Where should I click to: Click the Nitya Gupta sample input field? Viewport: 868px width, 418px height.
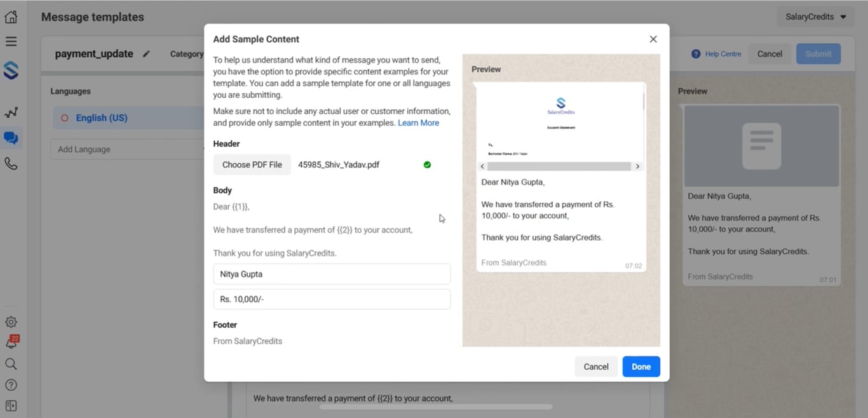[332, 274]
